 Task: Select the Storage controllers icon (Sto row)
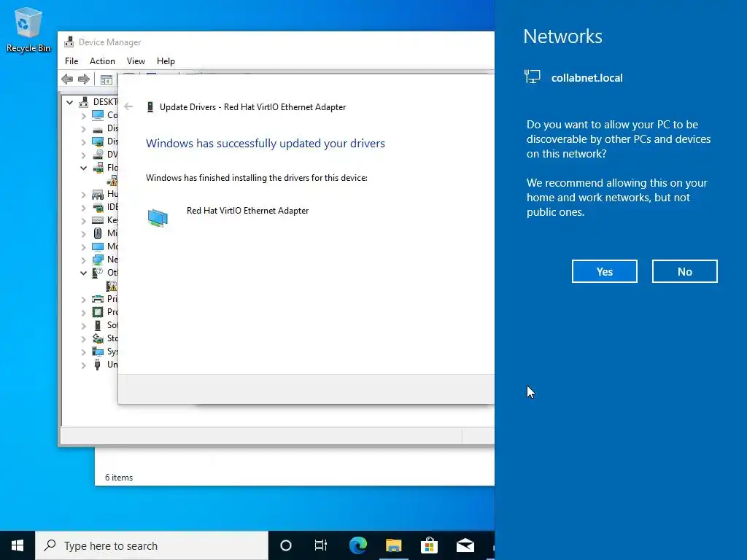pyautogui.click(x=98, y=338)
